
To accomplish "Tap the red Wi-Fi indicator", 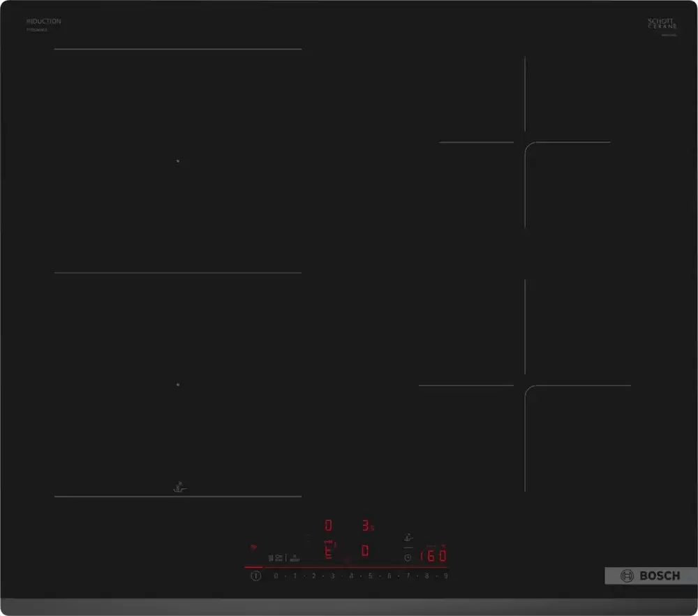I will point(254,547).
